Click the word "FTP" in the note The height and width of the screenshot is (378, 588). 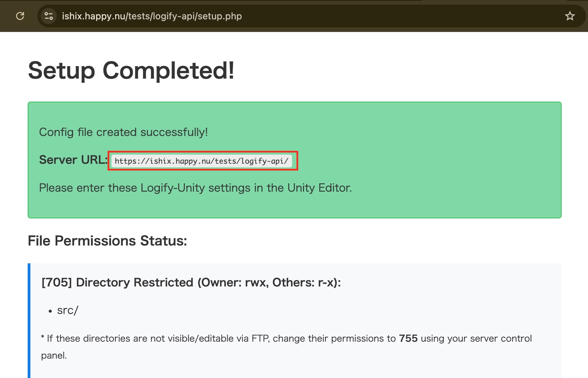(x=260, y=339)
